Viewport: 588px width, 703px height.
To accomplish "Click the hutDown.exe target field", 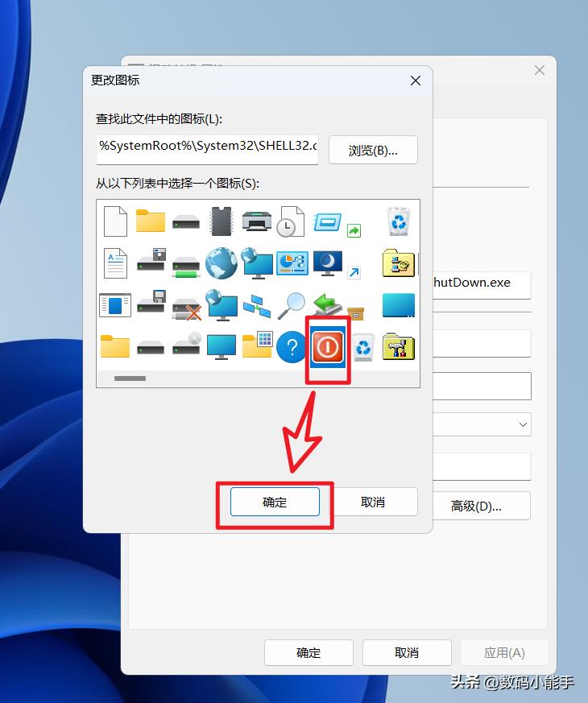I will 482,284.
